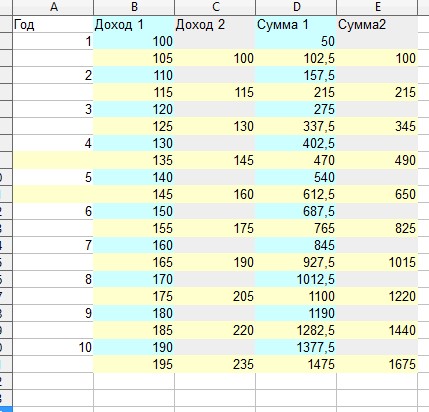
Task: Select the cell showing 540
Action: point(296,177)
